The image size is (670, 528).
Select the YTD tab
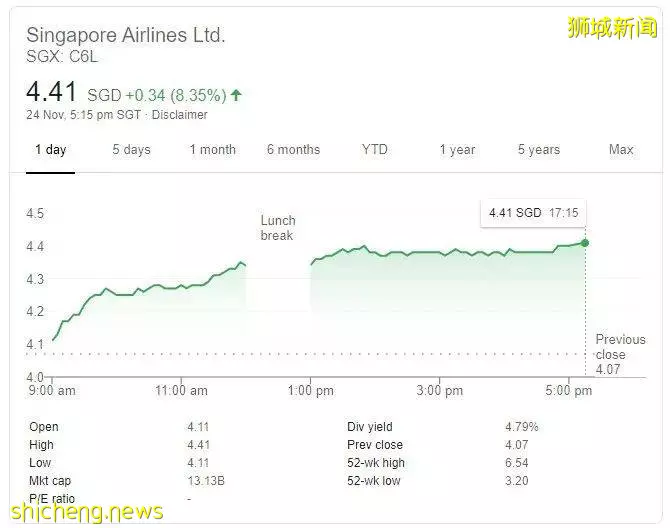pyautogui.click(x=374, y=150)
